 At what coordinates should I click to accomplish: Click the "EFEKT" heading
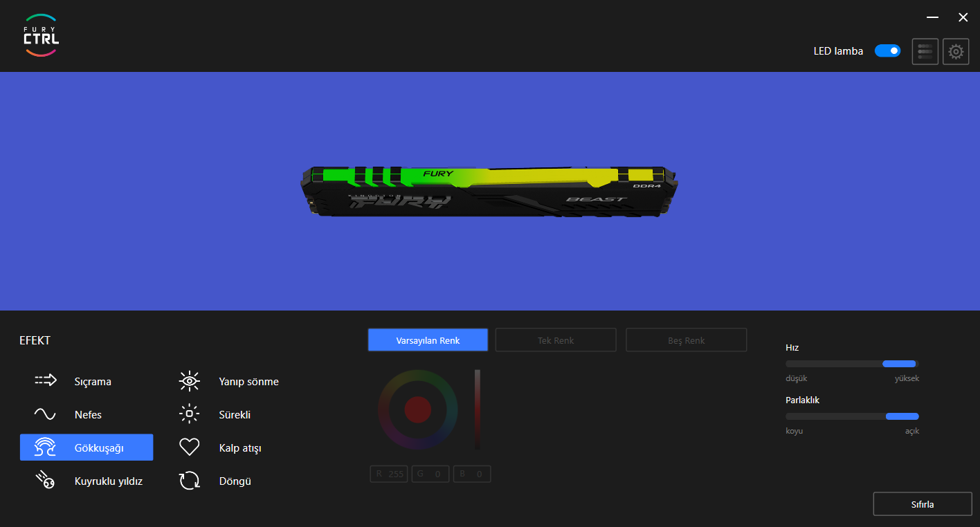35,340
